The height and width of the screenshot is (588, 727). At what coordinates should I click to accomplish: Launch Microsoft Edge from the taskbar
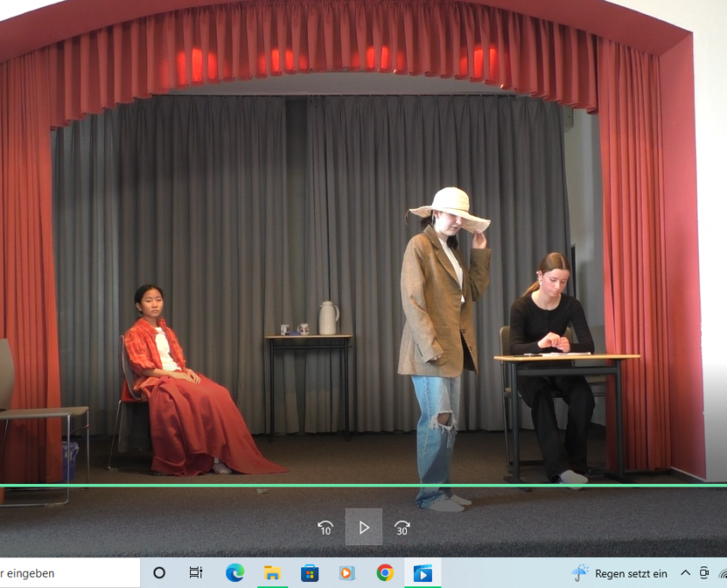235,573
